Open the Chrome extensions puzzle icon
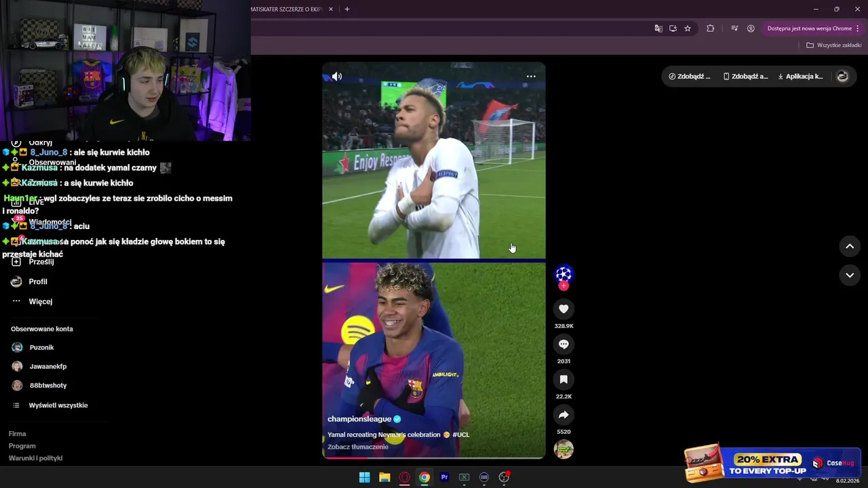This screenshot has height=488, width=868. (711, 28)
